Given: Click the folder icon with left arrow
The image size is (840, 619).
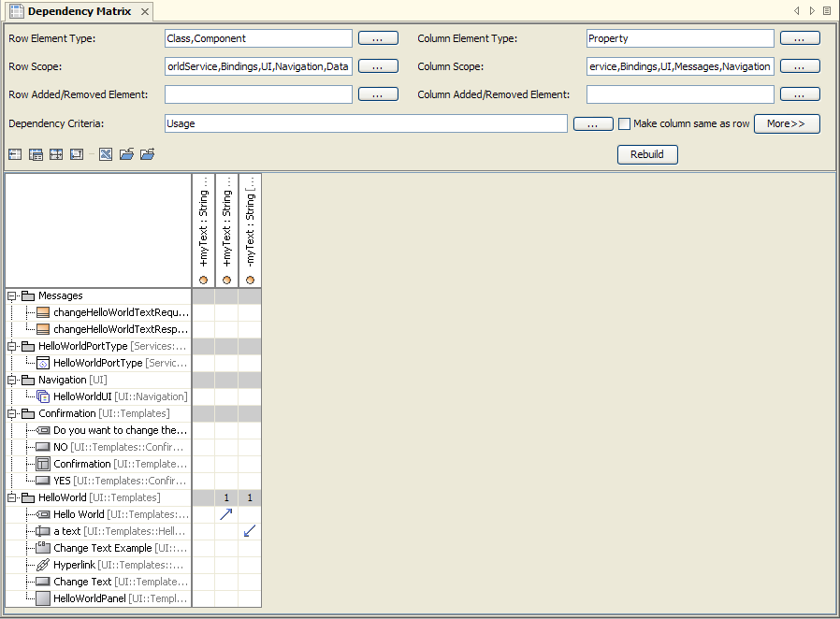Looking at the screenshot, I should [126, 154].
